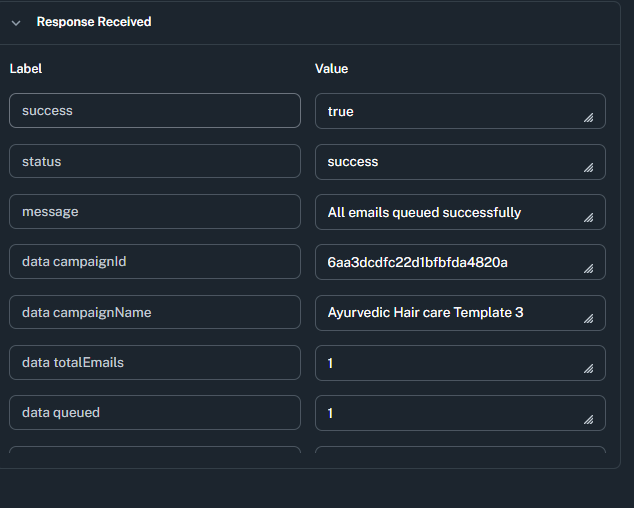This screenshot has height=508, width=634.
Task: Click the value field containing true
Action: 460,111
